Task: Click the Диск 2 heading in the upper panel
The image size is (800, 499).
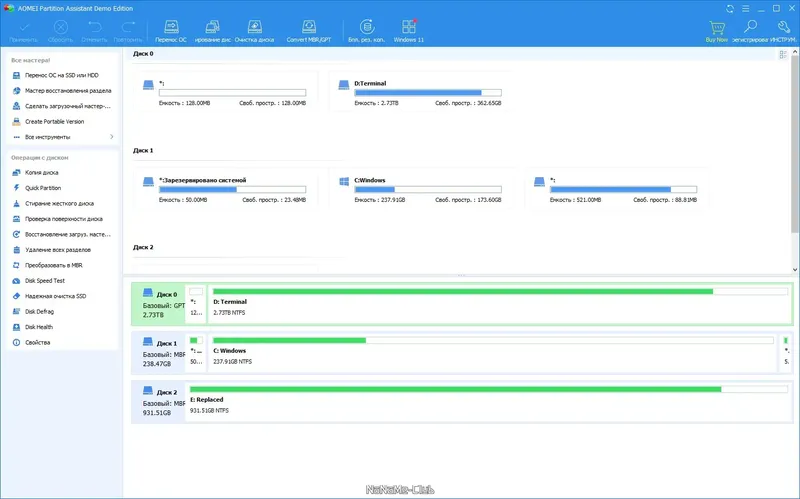Action: [143, 247]
